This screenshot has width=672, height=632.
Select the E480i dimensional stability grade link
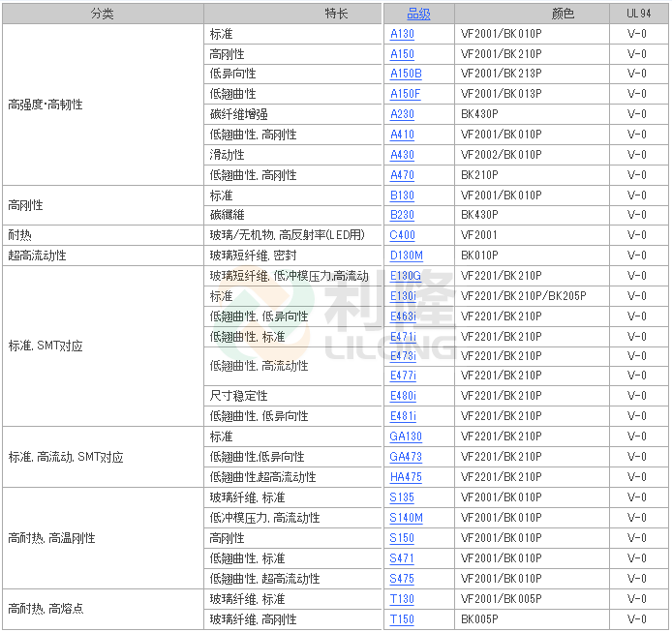403,396
